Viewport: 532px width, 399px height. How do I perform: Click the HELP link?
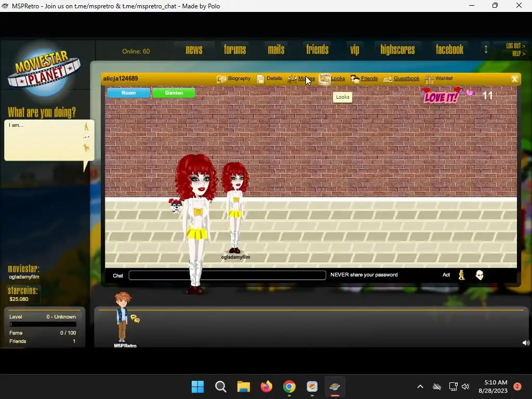coord(518,54)
